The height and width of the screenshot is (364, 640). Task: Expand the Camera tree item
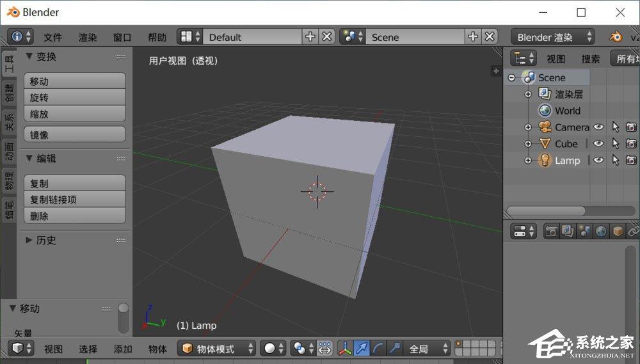click(x=528, y=127)
